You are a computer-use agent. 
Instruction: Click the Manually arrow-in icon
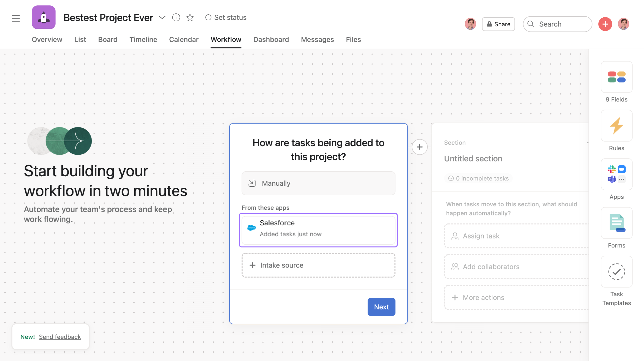coord(252,183)
